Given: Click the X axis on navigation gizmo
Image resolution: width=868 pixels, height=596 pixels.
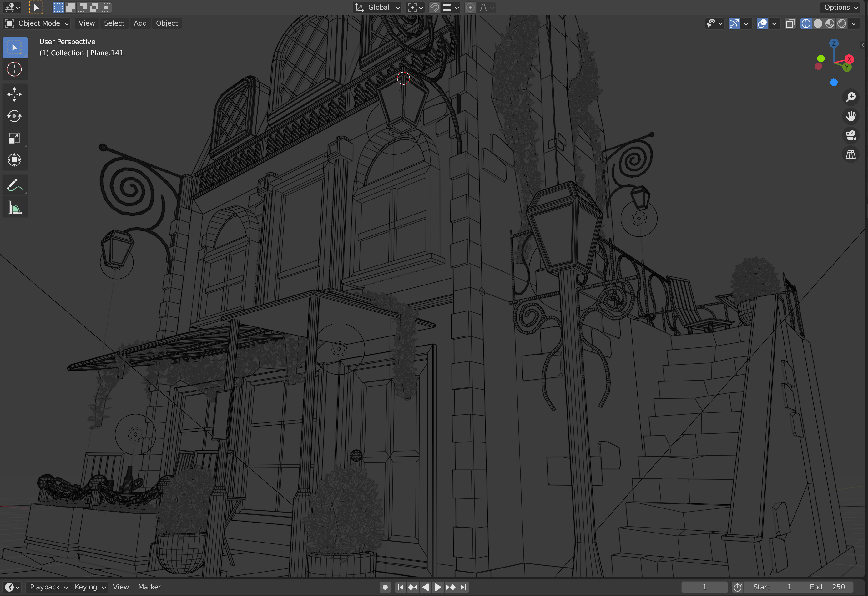Looking at the screenshot, I should coord(849,59).
